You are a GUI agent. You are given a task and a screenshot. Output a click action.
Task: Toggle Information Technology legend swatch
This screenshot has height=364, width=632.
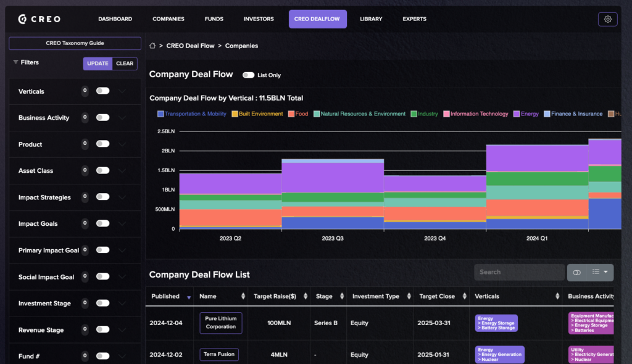pyautogui.click(x=446, y=114)
